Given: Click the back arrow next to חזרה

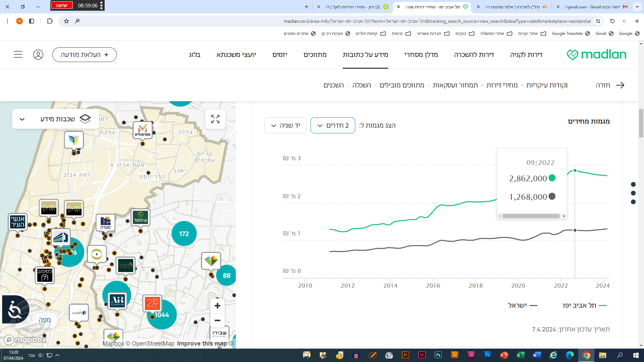Looking at the screenshot, I should [x=620, y=85].
